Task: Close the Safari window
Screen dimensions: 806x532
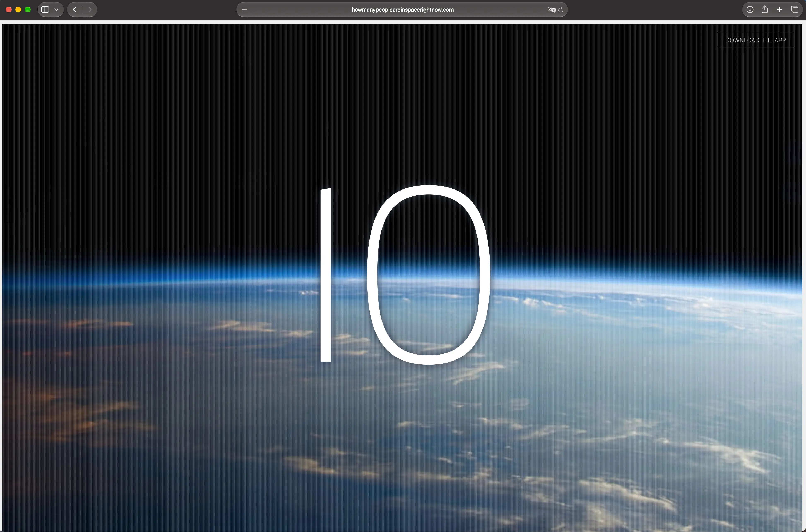Action: pos(9,10)
